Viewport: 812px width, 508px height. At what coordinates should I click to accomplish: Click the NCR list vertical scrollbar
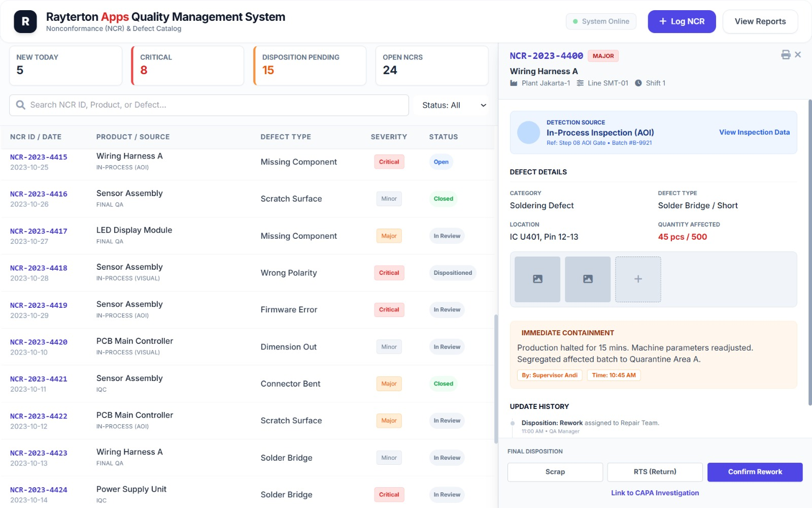[496, 378]
